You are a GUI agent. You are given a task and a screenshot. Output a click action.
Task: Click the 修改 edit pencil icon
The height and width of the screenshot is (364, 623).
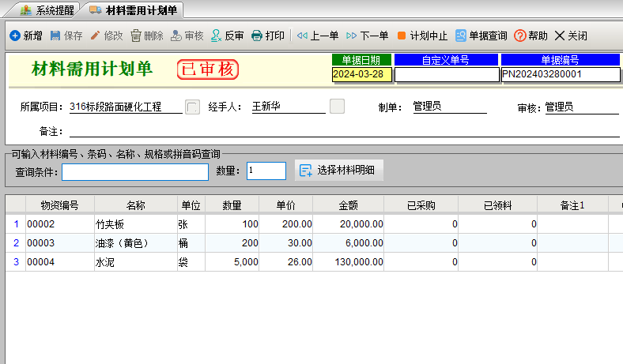[95, 36]
